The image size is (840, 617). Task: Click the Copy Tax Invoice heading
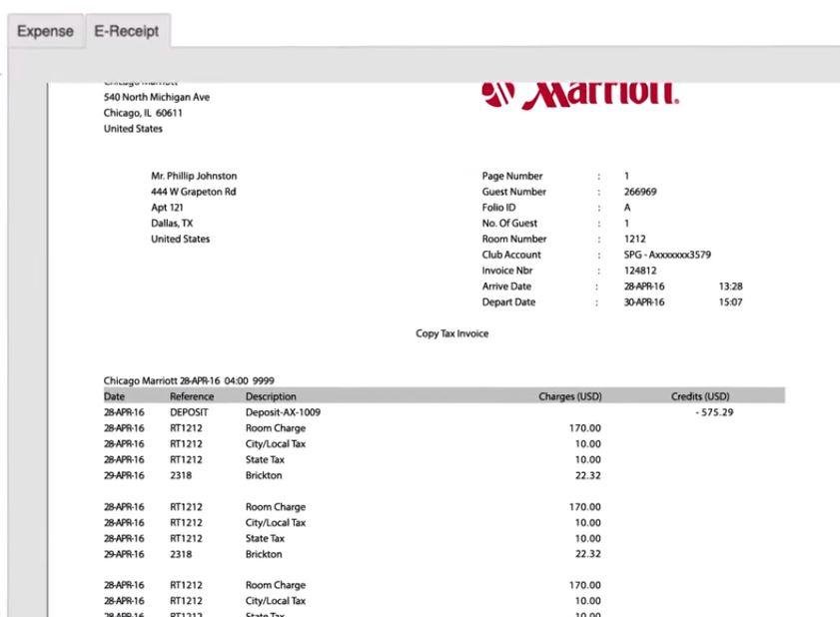pos(452,333)
